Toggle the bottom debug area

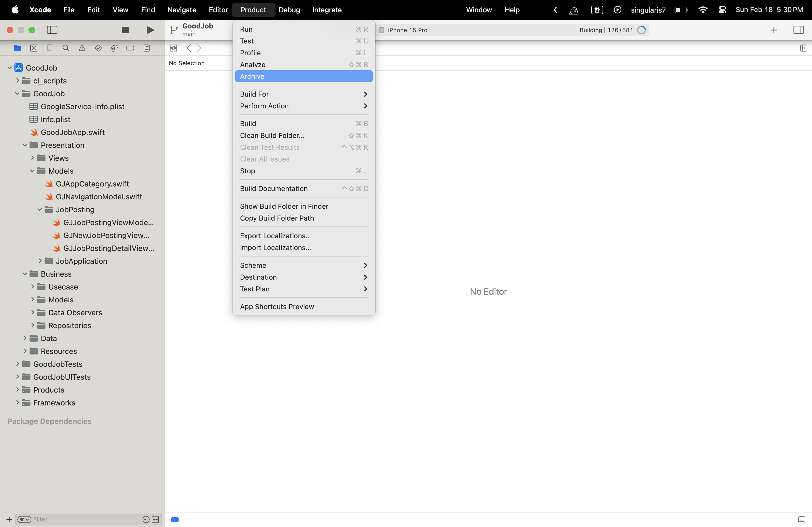tap(802, 519)
